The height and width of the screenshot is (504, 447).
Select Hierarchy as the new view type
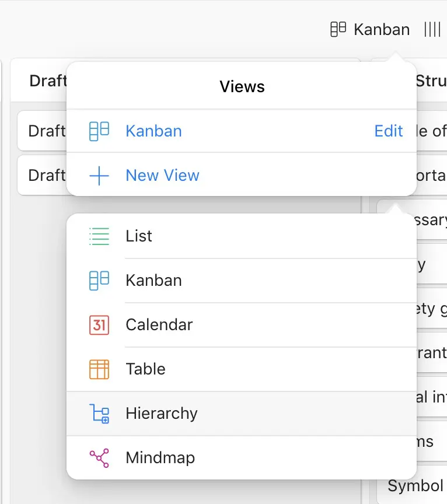pyautogui.click(x=162, y=414)
